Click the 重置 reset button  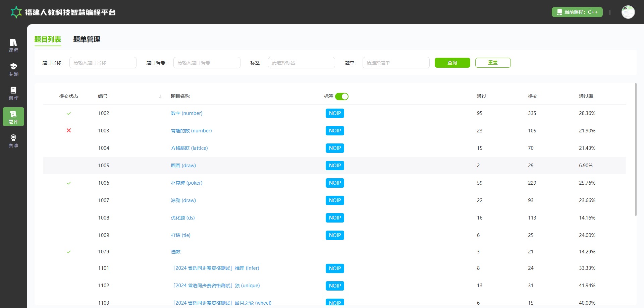[x=492, y=63]
